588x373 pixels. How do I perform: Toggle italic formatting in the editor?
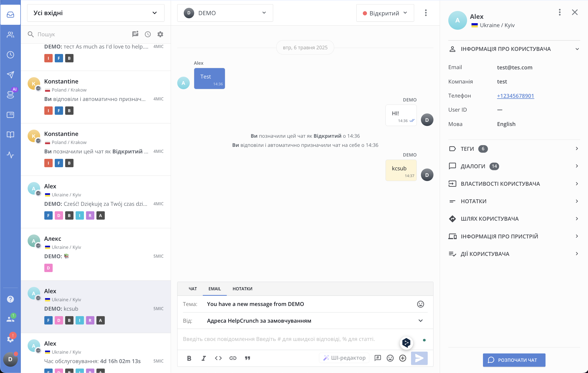pos(204,358)
